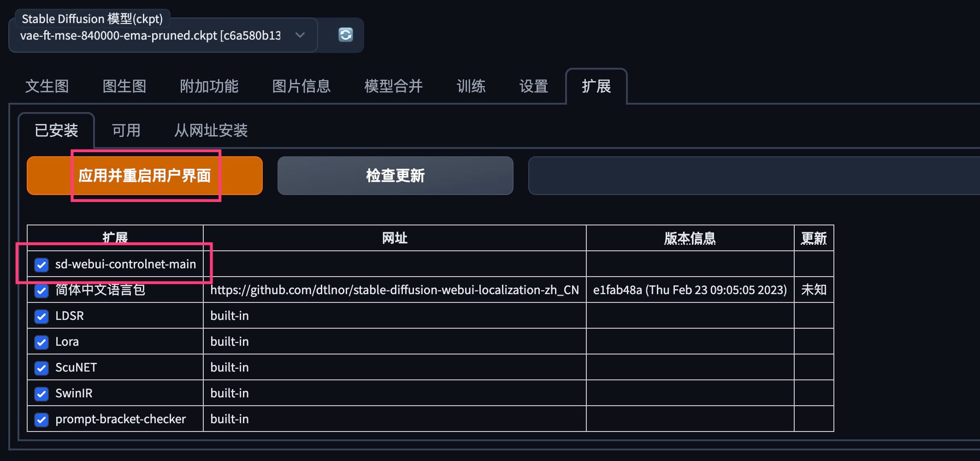Open the 图生图 tab
The width and height of the screenshot is (980, 461).
click(x=124, y=86)
